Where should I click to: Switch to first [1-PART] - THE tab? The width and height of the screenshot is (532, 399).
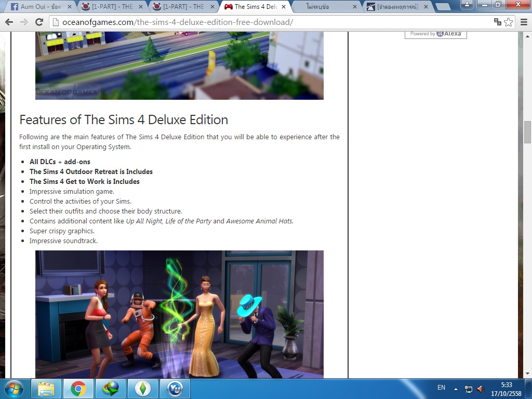point(112,6)
